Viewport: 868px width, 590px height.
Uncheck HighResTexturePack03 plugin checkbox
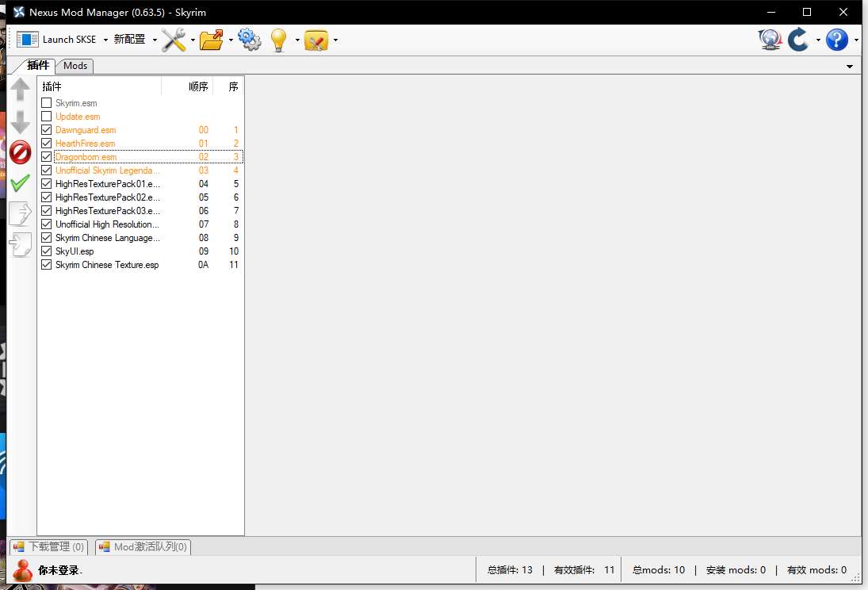[47, 210]
